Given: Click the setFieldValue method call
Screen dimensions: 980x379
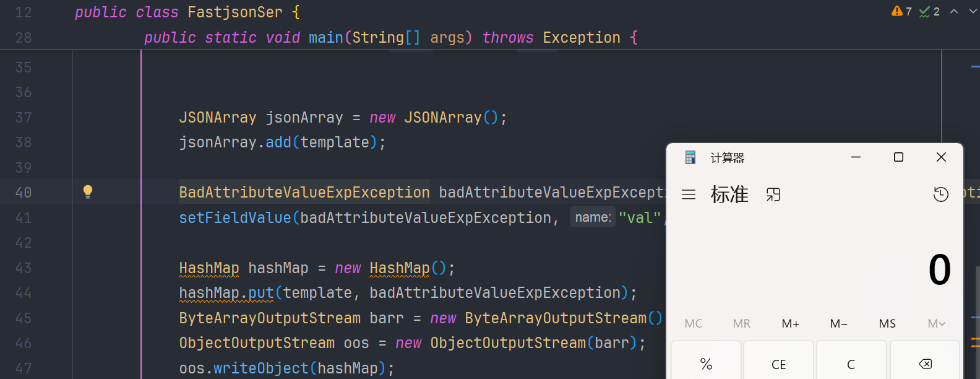Looking at the screenshot, I should click(234, 218).
